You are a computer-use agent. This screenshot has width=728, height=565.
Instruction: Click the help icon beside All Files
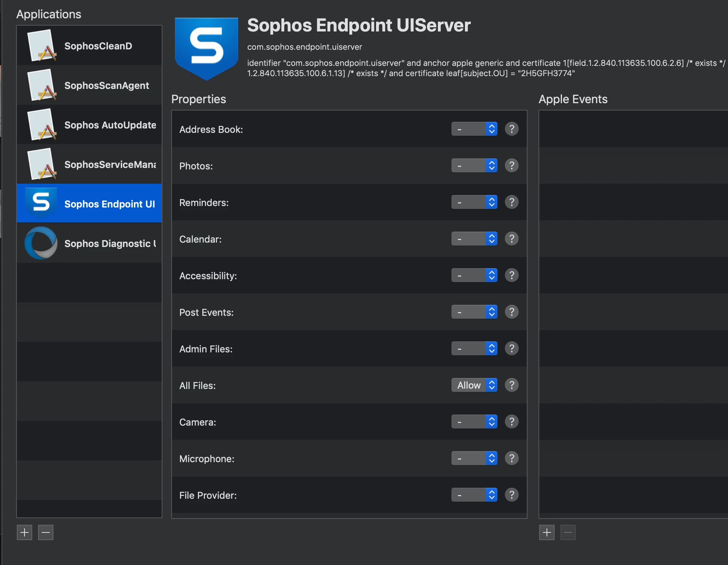click(511, 385)
